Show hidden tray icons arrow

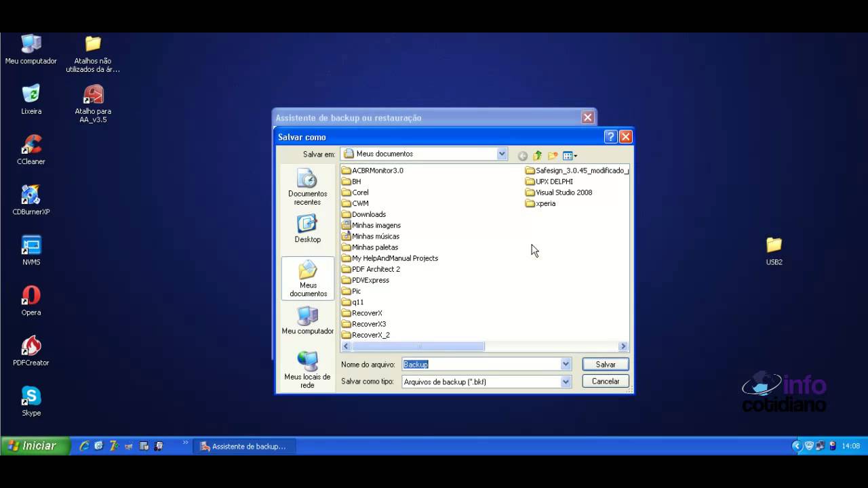pyautogui.click(x=797, y=446)
